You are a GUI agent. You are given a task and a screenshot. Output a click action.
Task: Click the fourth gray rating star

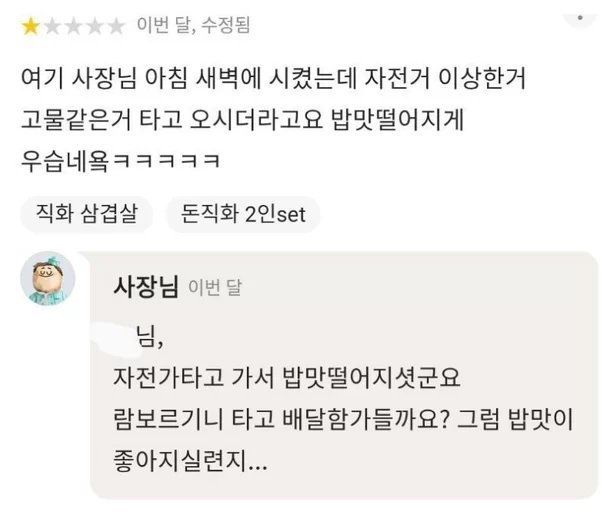tap(94, 27)
